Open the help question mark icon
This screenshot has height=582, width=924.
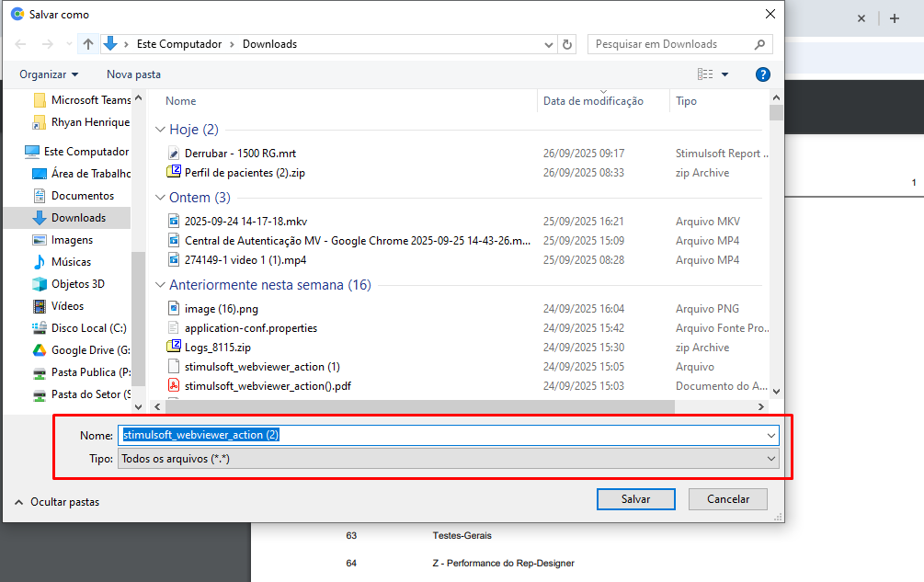[x=762, y=74]
